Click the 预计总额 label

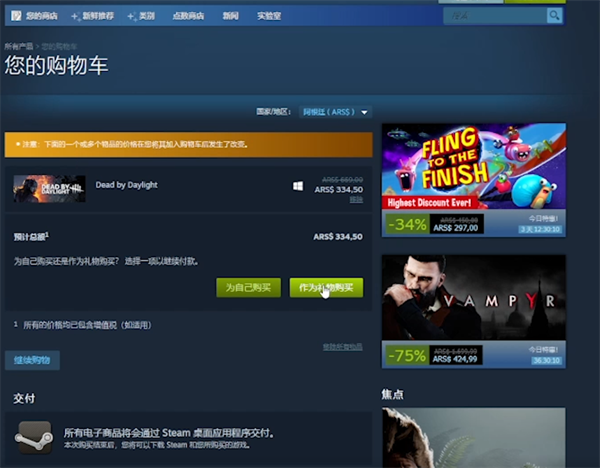[x=31, y=237]
